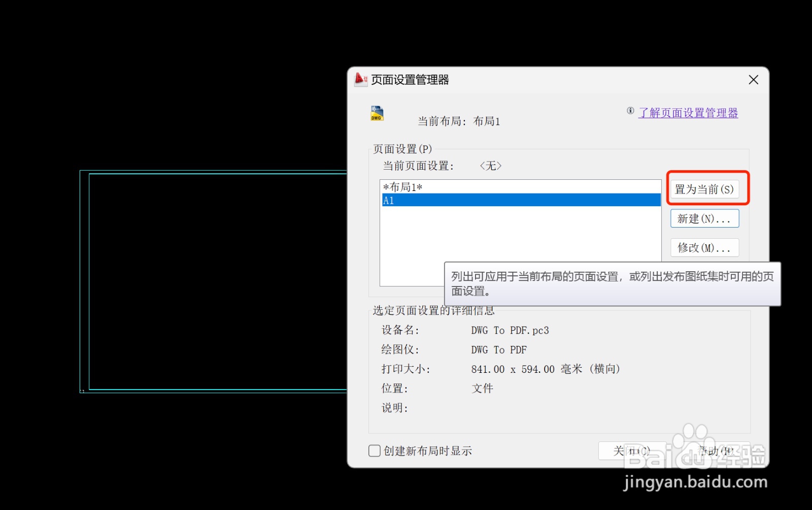
Task: Click the 置为当前(S) button
Action: tap(704, 189)
